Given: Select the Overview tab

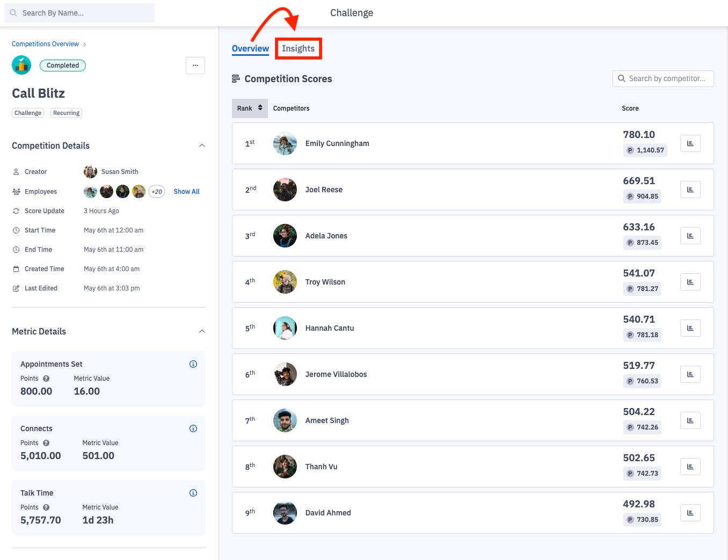Looking at the screenshot, I should coord(250,48).
